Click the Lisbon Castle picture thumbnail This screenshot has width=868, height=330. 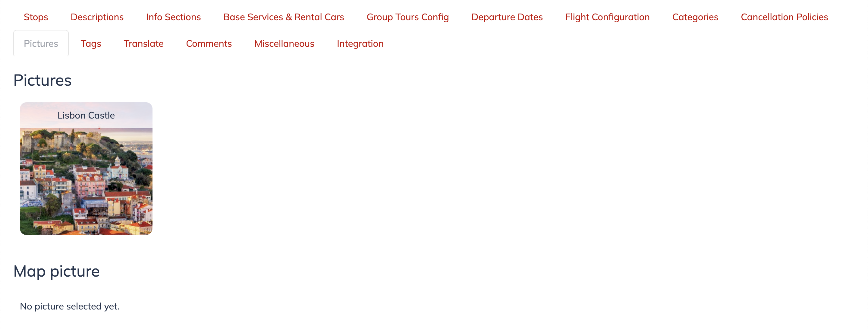pyautogui.click(x=86, y=181)
